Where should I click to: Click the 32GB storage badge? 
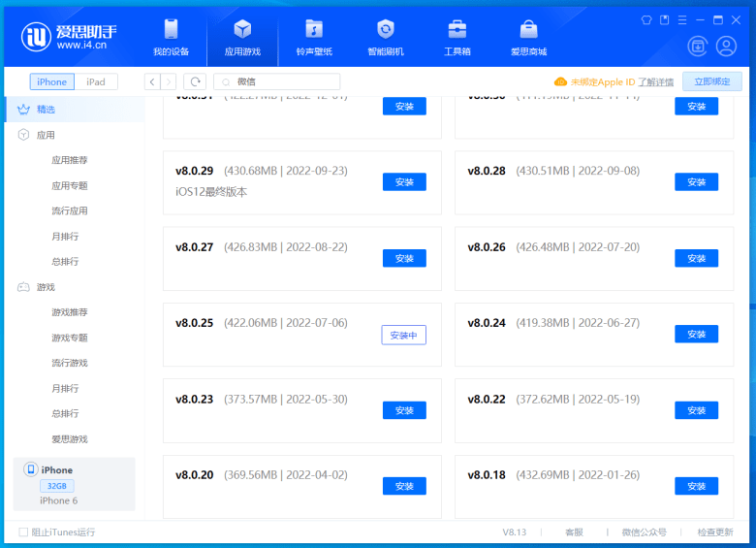tap(57, 486)
